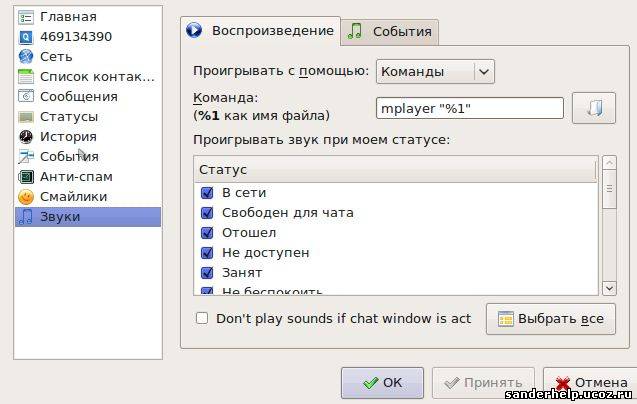Click the Отмена cancel button
The image size is (637, 404).
pos(590,382)
